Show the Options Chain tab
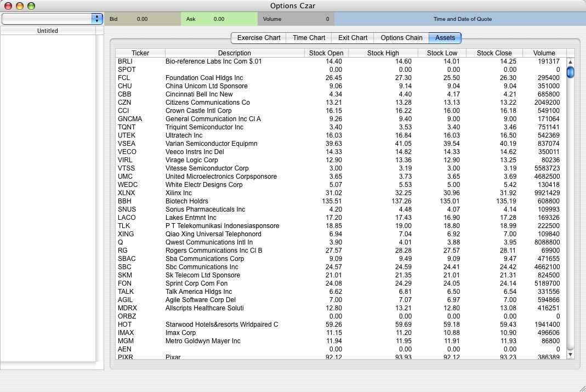The image size is (586, 392). pos(401,38)
